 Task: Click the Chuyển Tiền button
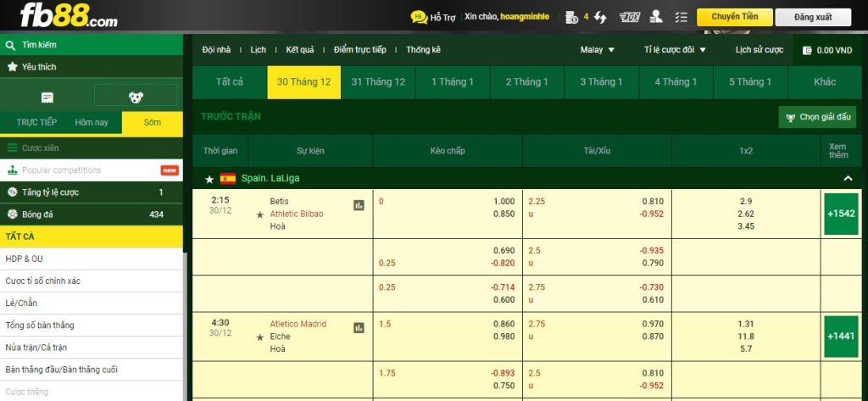click(735, 17)
